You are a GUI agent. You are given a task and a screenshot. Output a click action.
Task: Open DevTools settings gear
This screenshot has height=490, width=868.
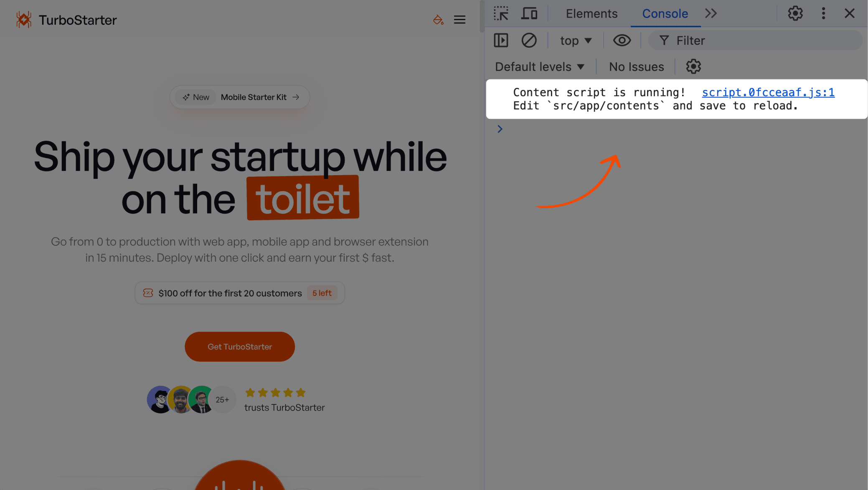coord(795,13)
